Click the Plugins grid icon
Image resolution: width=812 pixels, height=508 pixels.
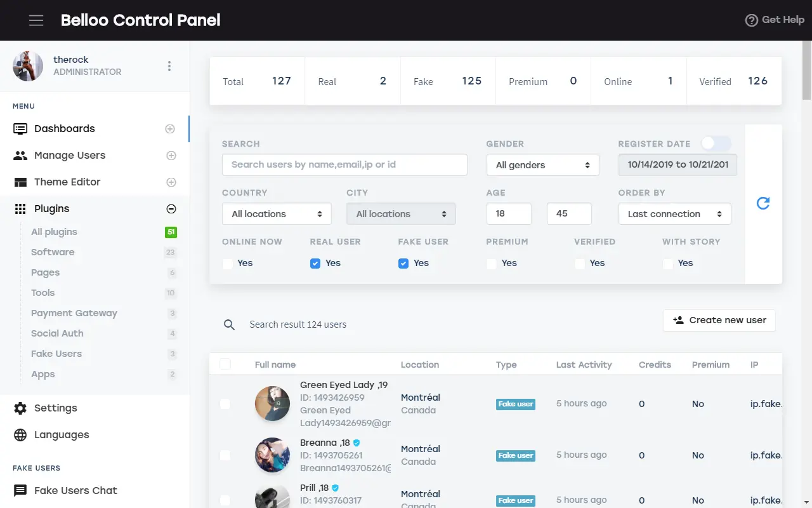[20, 209]
